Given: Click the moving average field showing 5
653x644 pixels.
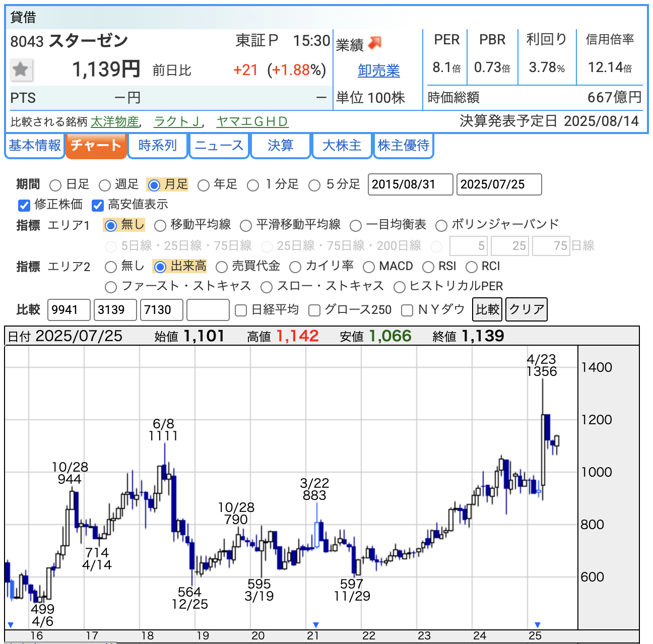Looking at the screenshot, I should (x=469, y=246).
